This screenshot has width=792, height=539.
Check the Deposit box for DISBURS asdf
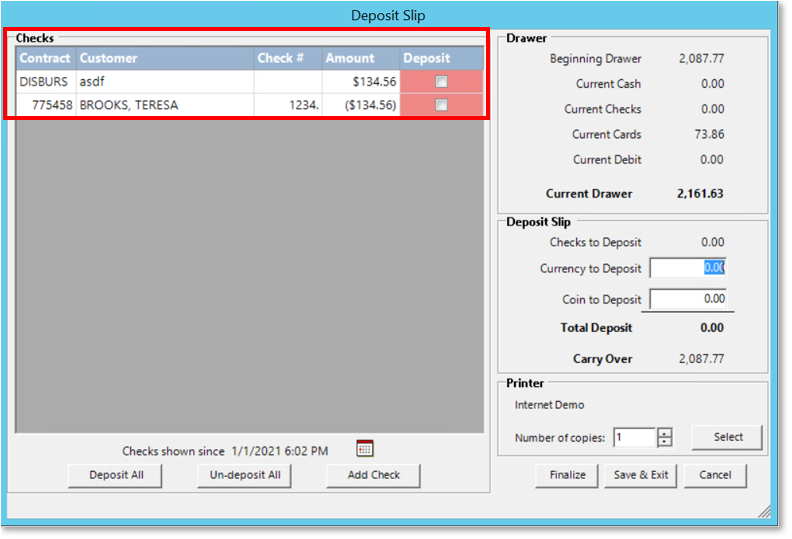[x=441, y=82]
